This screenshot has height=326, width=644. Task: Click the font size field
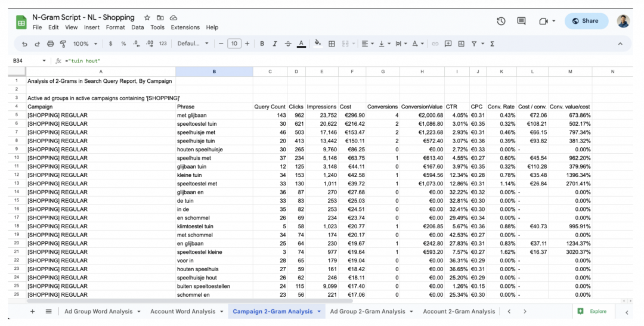point(234,44)
